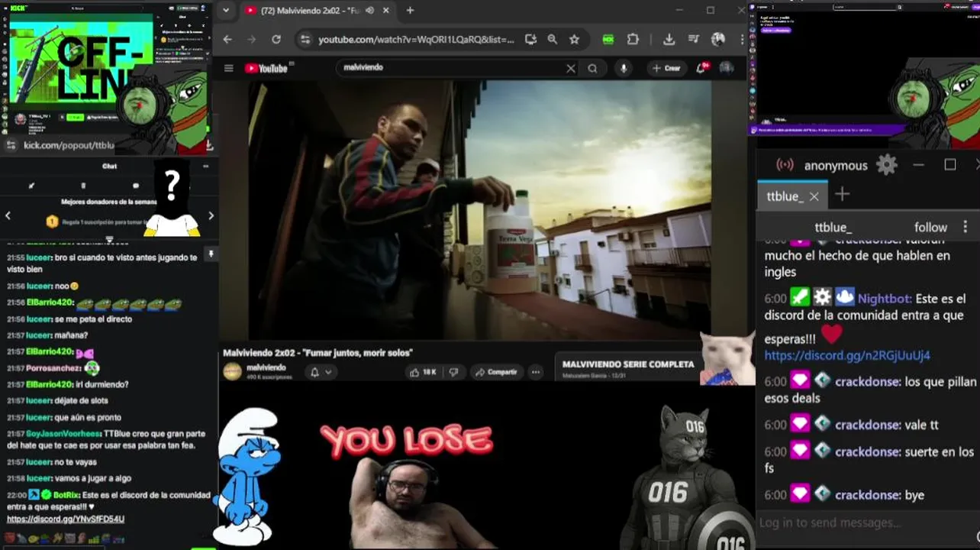
Task: Click luceer's message vamos a jugar a algo
Action: click(92, 478)
